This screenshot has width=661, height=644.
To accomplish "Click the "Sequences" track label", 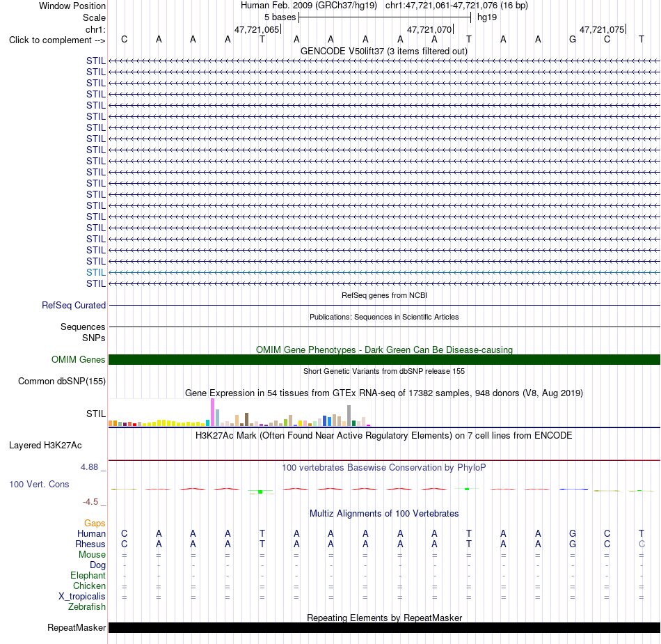I will [x=83, y=327].
